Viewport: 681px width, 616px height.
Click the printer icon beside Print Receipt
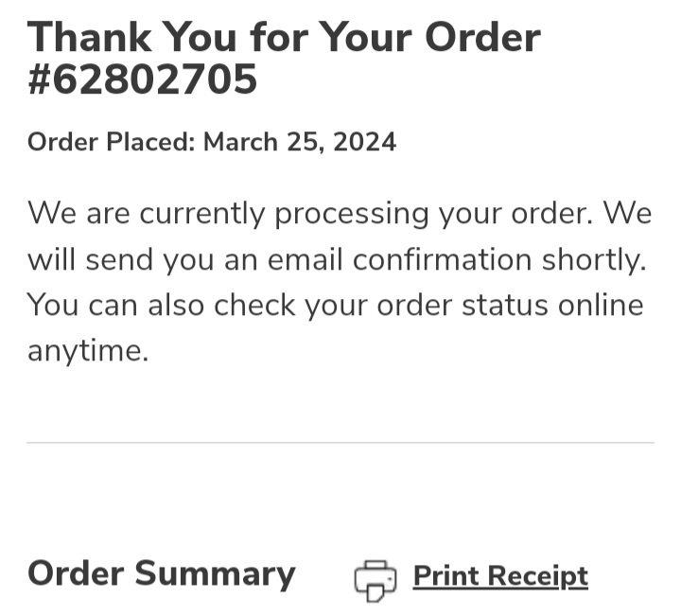375,579
